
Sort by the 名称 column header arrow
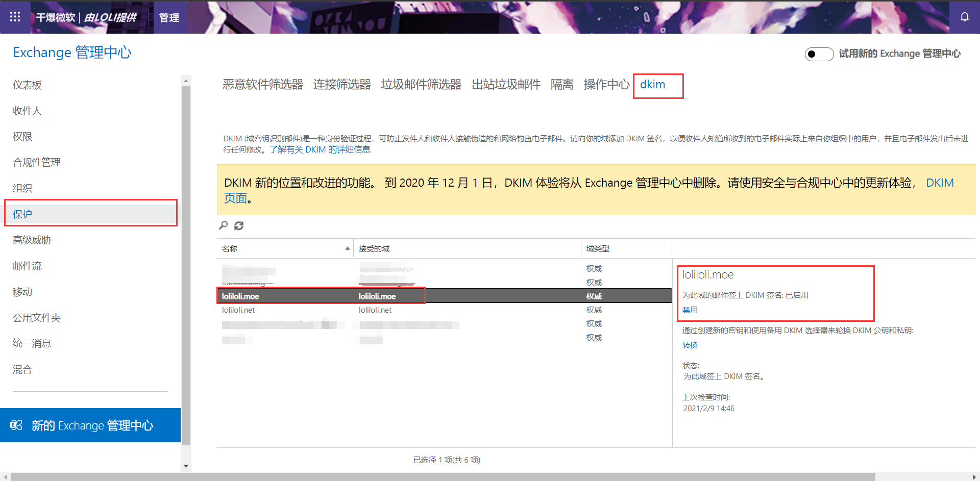tap(347, 248)
